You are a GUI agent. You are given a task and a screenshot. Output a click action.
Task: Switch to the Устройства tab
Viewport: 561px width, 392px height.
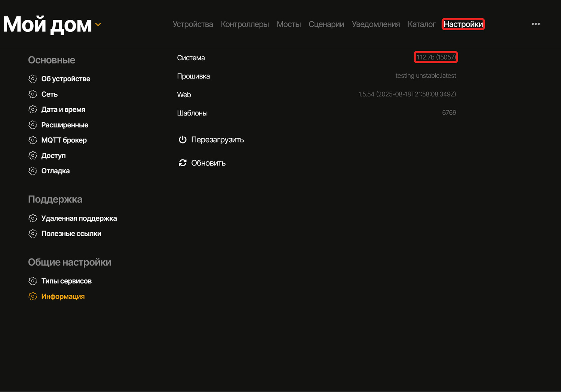(x=193, y=24)
